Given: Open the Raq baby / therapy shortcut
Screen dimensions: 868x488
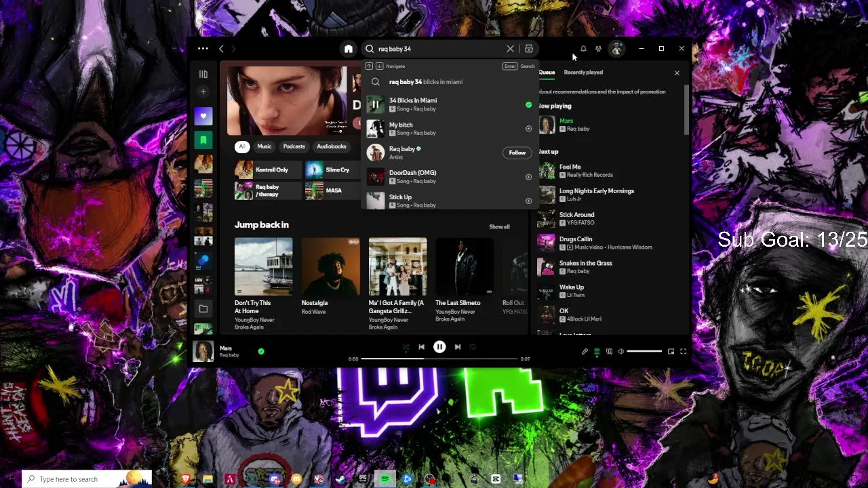Looking at the screenshot, I should (x=268, y=191).
